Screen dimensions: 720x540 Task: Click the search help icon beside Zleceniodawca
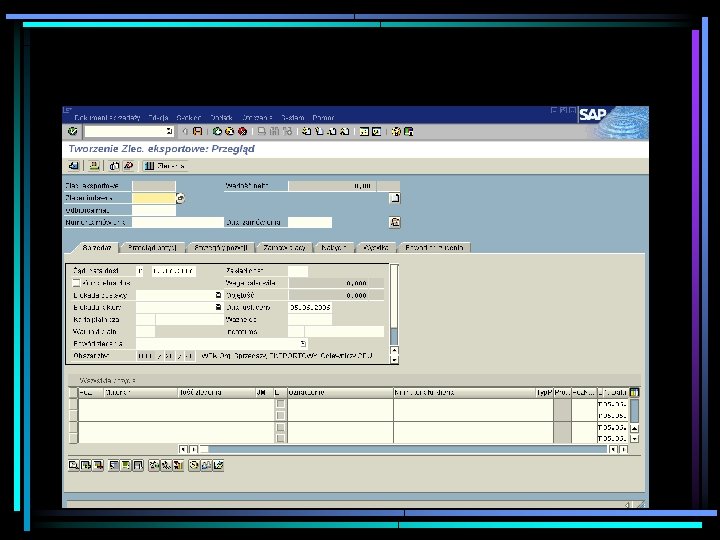pos(180,198)
